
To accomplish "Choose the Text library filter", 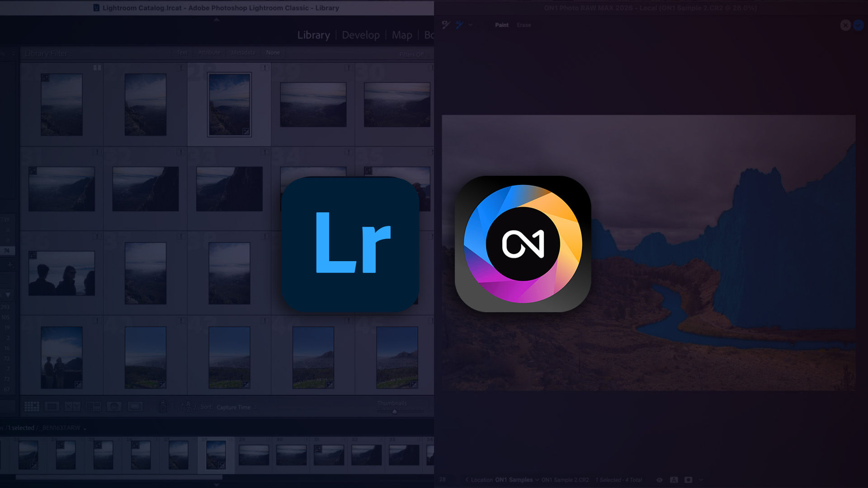I will (x=182, y=52).
